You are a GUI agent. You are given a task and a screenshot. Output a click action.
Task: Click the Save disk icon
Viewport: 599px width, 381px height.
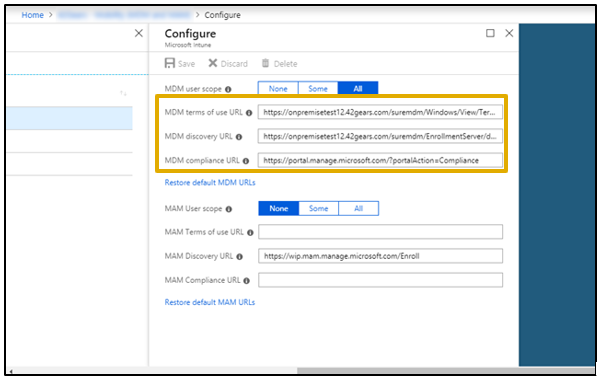170,63
